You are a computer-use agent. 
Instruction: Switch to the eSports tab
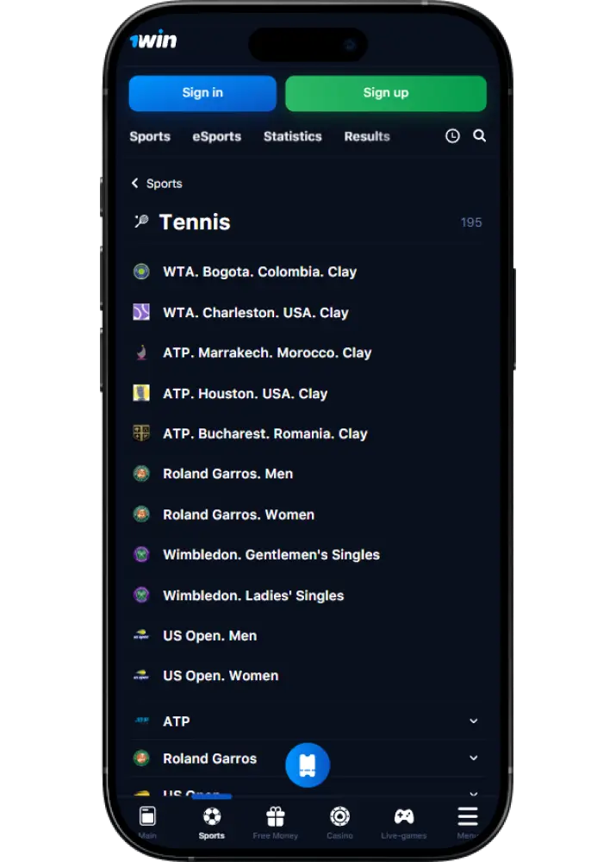click(216, 136)
